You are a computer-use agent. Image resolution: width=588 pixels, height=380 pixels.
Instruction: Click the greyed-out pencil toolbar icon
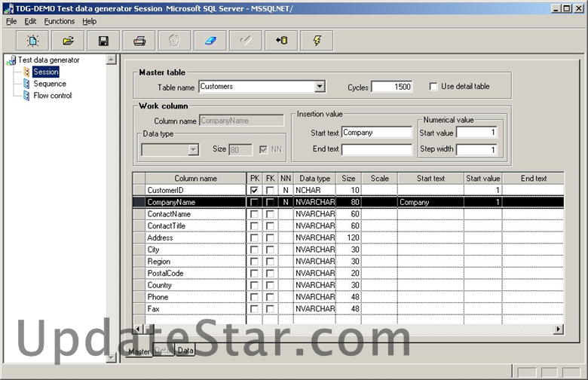tap(246, 41)
